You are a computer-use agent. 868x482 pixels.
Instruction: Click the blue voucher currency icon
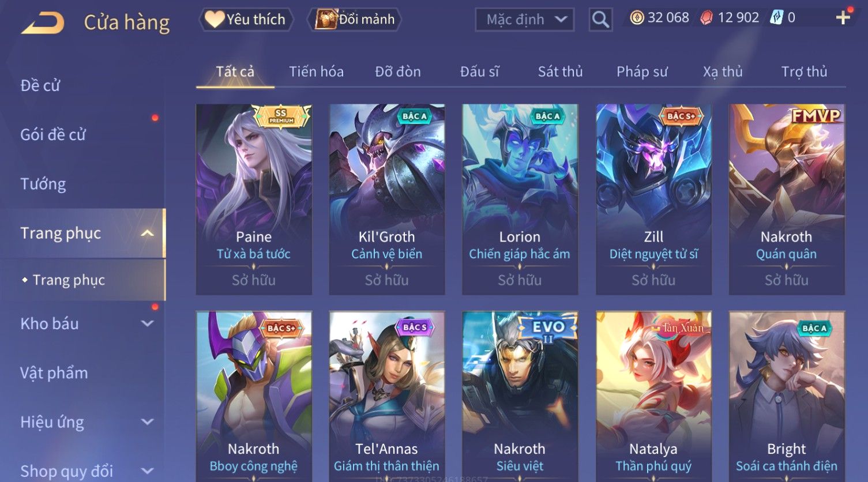pyautogui.click(x=776, y=18)
